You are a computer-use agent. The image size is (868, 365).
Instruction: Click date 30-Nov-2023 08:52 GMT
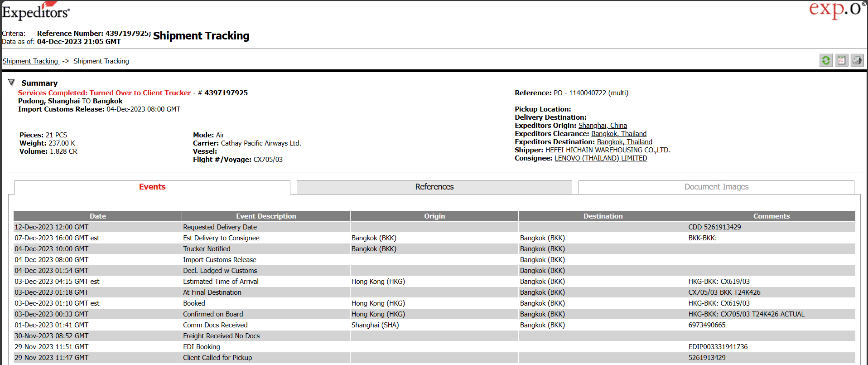[x=52, y=336]
